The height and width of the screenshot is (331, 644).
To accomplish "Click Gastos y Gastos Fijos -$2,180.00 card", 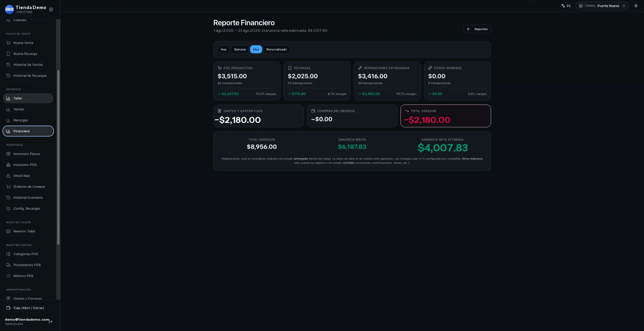I will [x=259, y=116].
